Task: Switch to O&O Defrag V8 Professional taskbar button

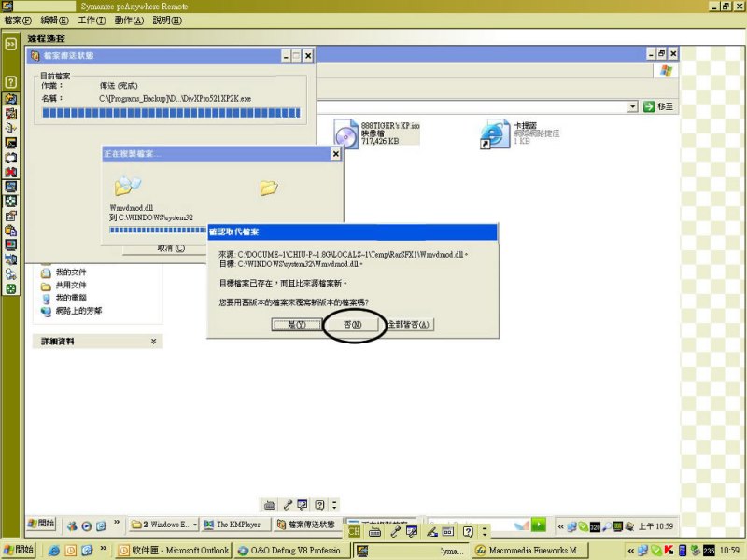Action: tap(292, 551)
